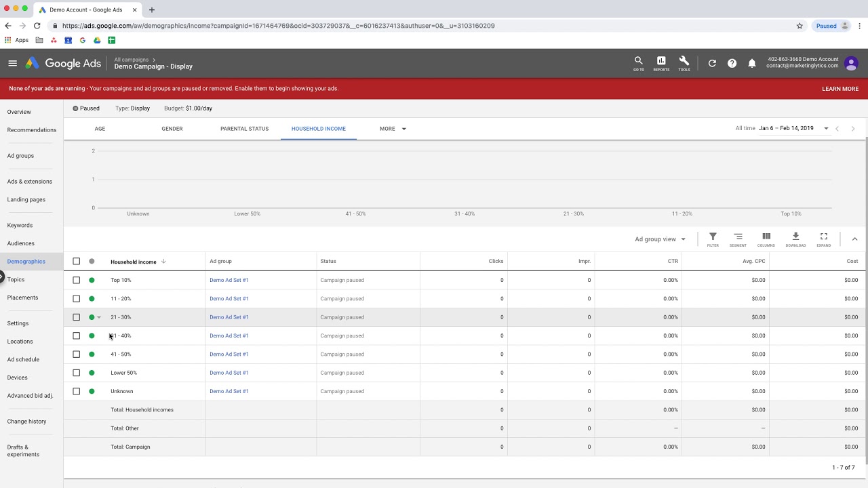Click the browser address bar URL
Image resolution: width=868 pixels, height=488 pixels.
tap(278, 26)
